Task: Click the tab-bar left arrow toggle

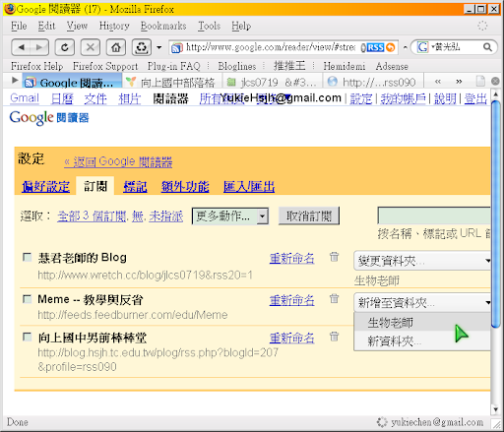Action: point(15,80)
